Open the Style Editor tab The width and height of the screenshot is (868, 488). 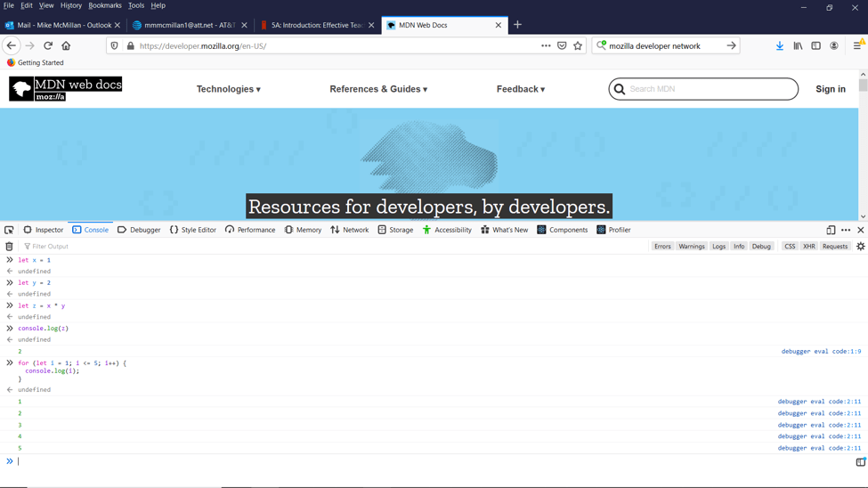192,230
